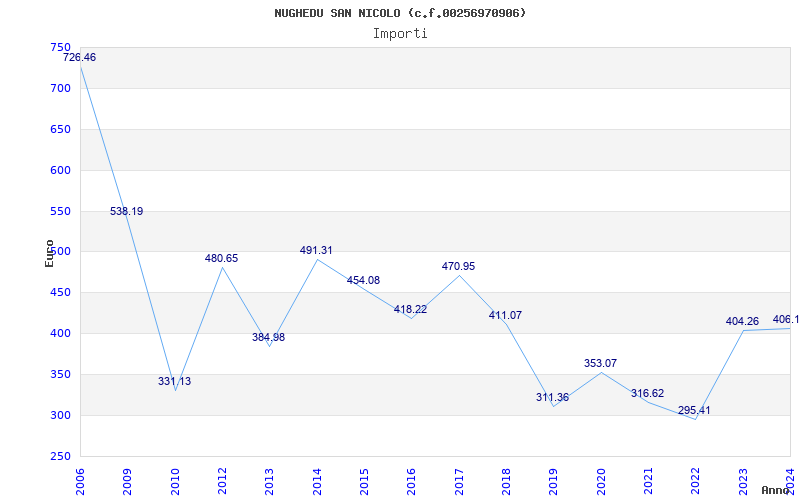The image size is (800, 500).
Task: Click the 411.07 data label
Action: pyautogui.click(x=505, y=315)
